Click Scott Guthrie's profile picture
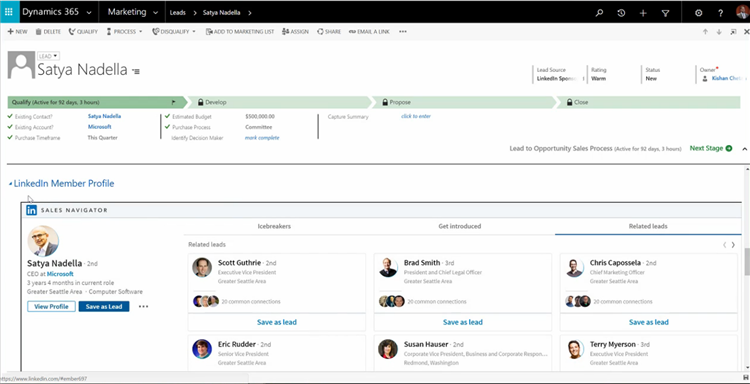Viewport: 750px width, 384px height. click(202, 267)
